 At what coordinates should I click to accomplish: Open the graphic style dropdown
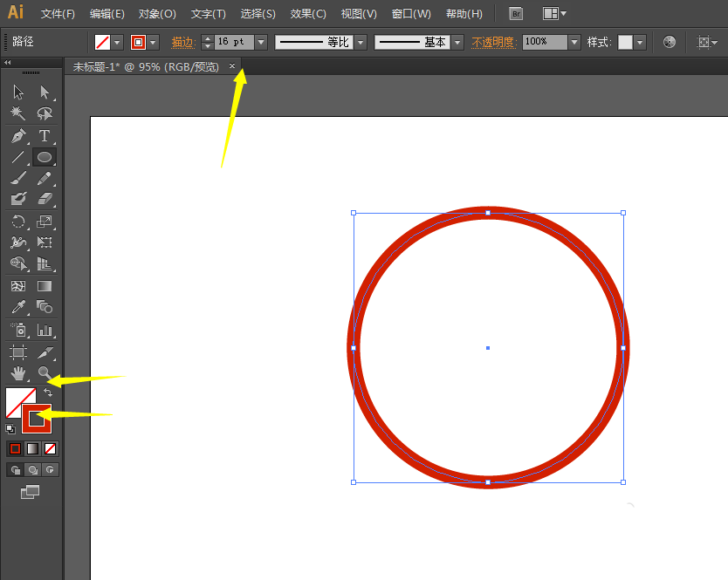click(640, 42)
